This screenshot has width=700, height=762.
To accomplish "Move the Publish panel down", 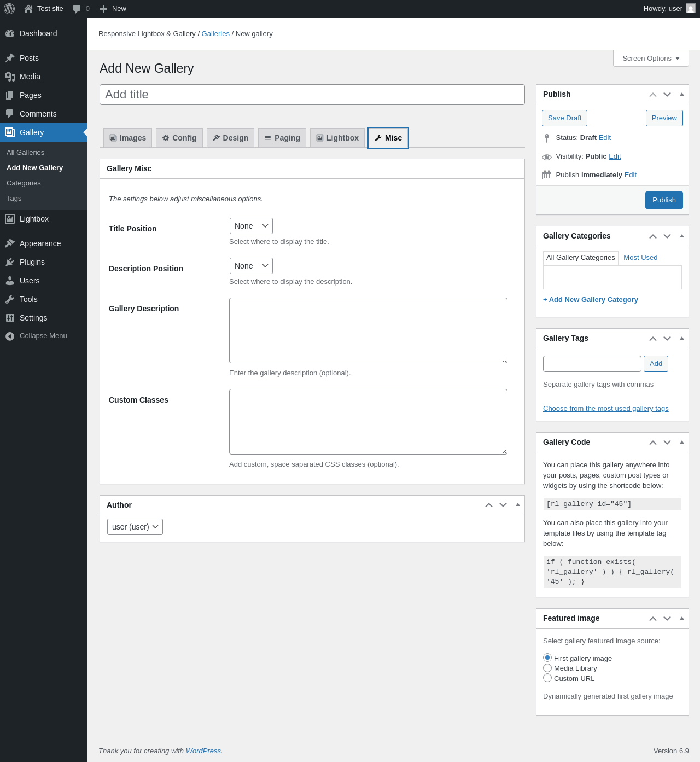I will point(667,95).
